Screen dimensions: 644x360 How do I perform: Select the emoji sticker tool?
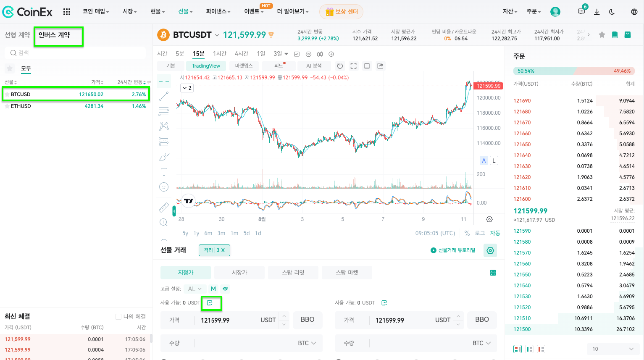pos(163,187)
